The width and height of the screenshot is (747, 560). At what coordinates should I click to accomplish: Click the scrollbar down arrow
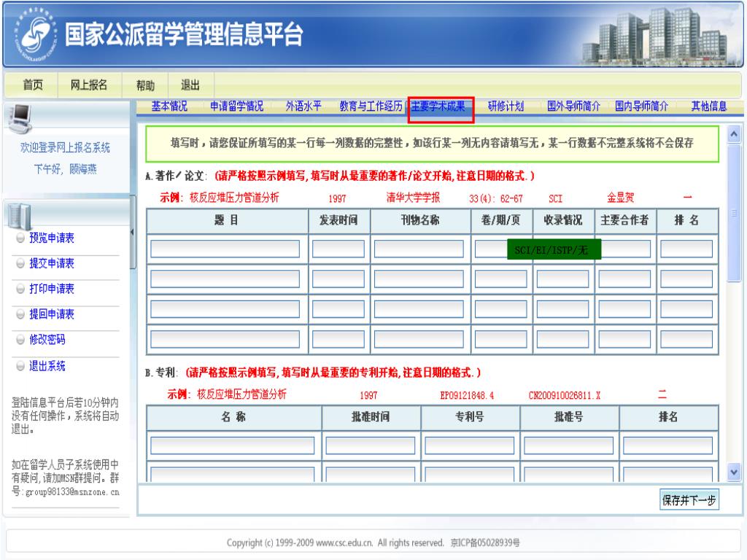(x=734, y=472)
